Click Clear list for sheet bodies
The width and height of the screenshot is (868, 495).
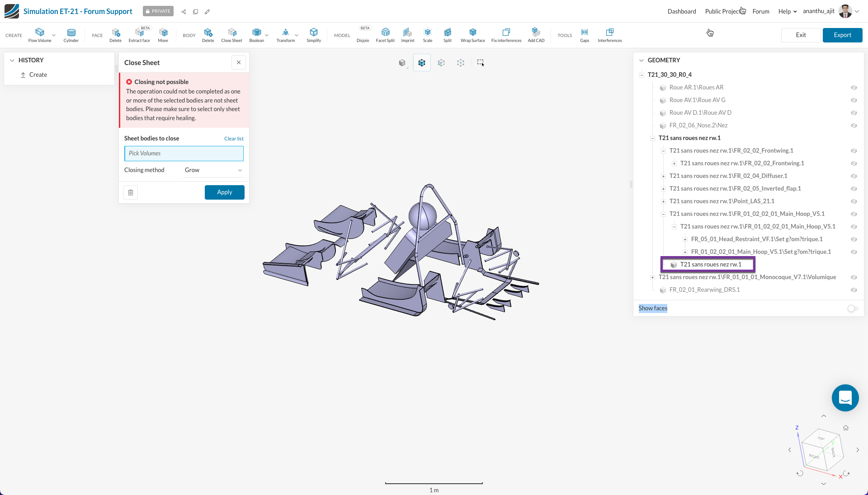tap(234, 139)
